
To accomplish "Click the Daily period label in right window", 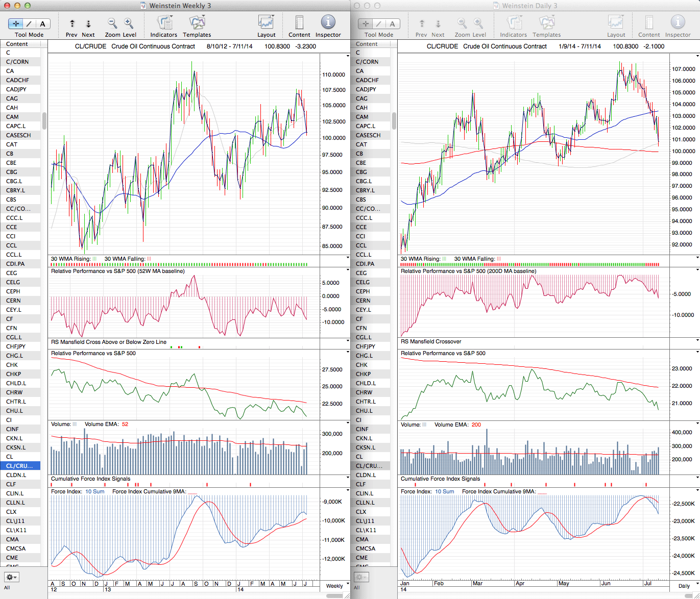I will [684, 586].
